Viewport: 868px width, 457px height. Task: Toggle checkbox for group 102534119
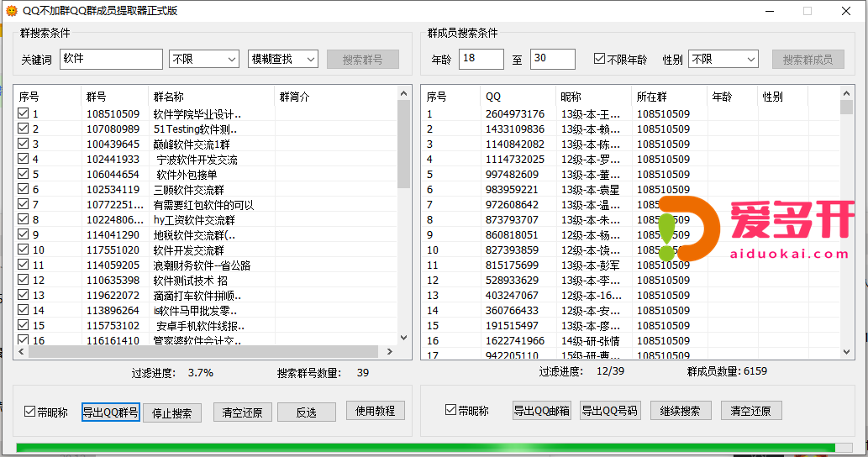24,189
